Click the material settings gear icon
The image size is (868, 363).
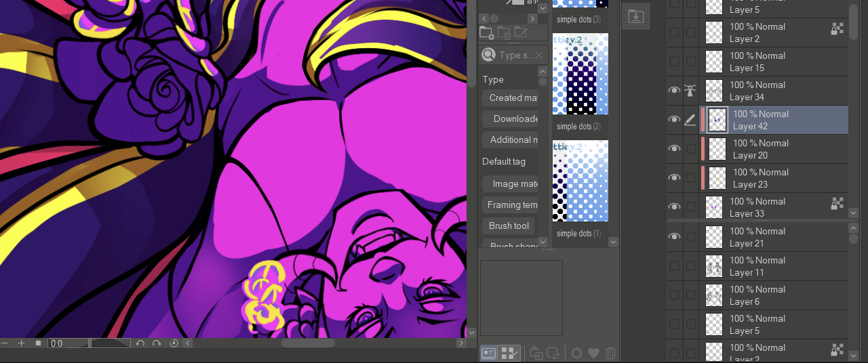[x=576, y=353]
